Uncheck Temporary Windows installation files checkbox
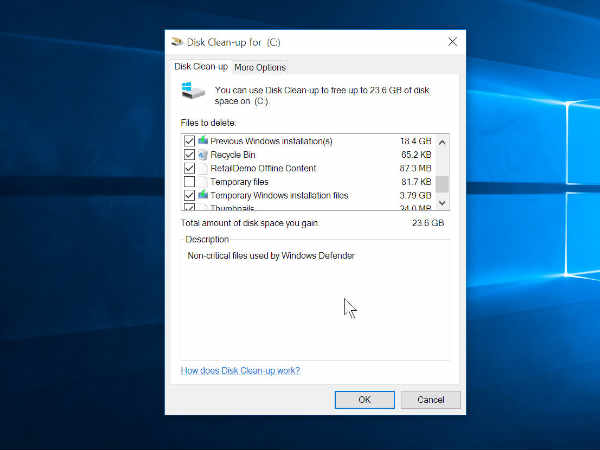The width and height of the screenshot is (600, 450). (189, 196)
